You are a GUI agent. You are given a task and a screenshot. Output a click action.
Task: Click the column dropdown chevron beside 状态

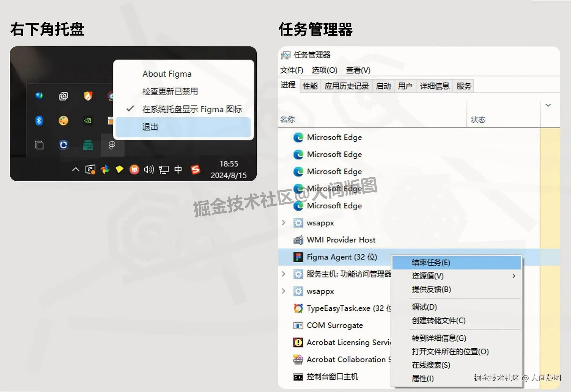coord(548,105)
